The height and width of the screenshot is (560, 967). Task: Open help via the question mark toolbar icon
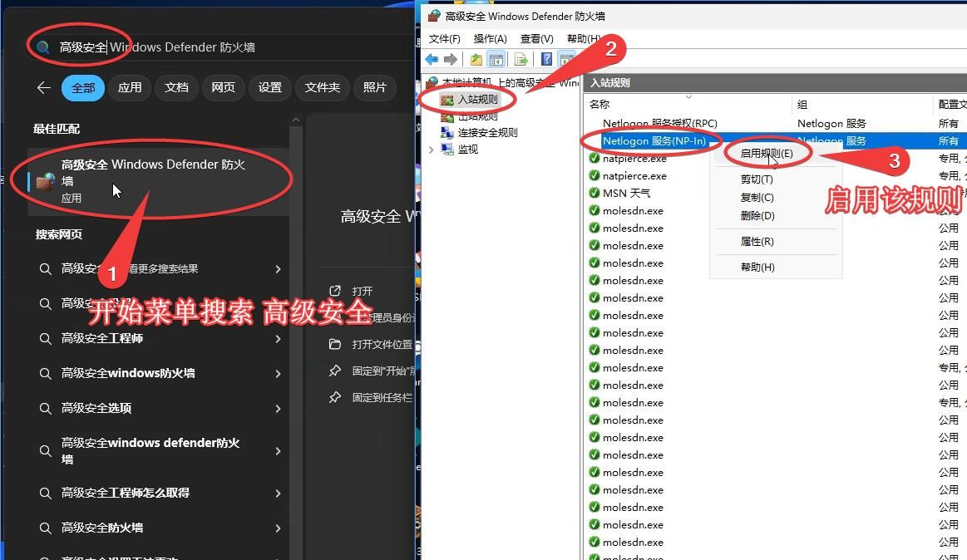tap(546, 59)
